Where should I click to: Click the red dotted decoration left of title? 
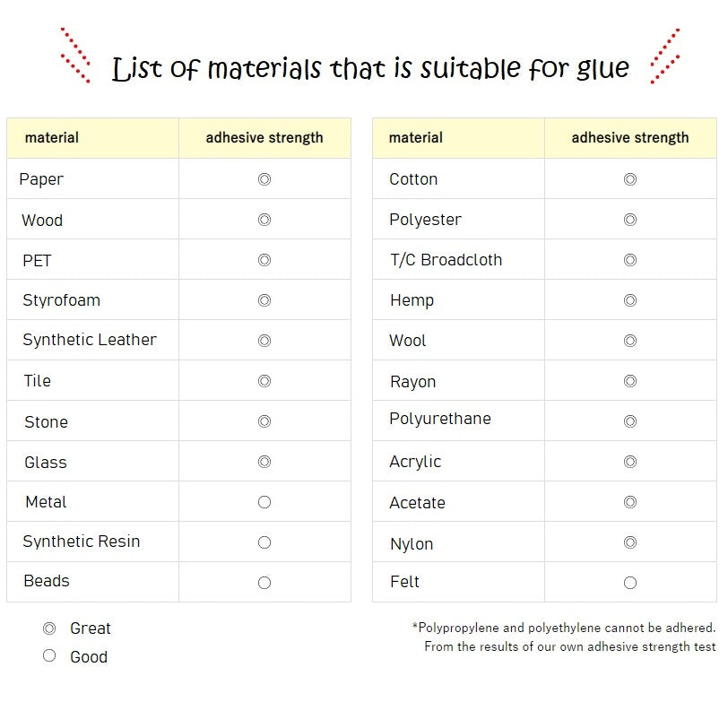(75, 56)
